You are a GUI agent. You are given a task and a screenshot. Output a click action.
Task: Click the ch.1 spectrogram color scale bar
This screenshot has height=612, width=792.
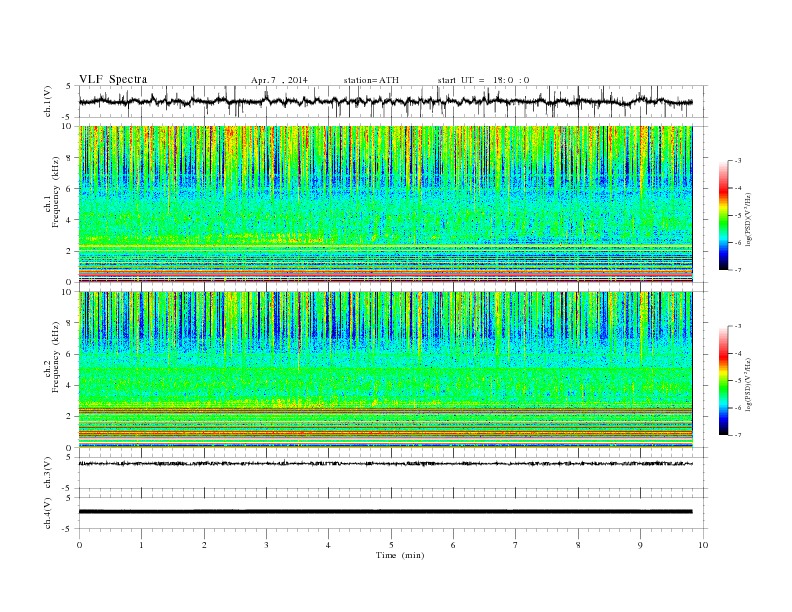[723, 216]
